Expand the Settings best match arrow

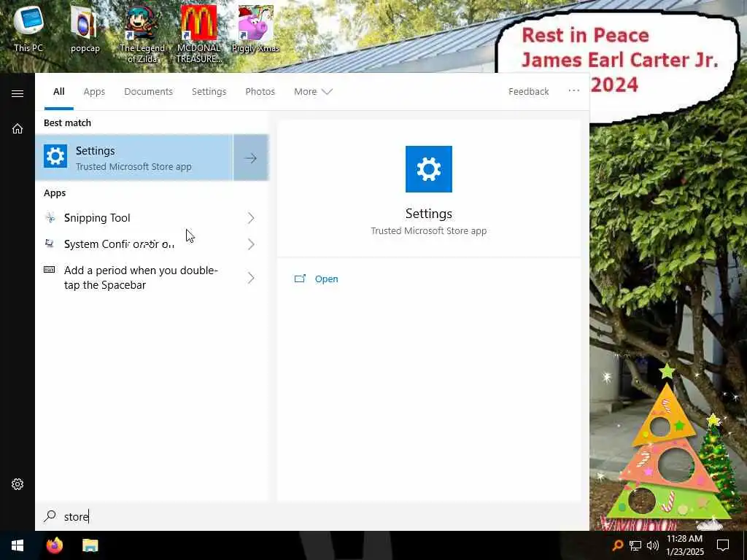pyautogui.click(x=251, y=157)
